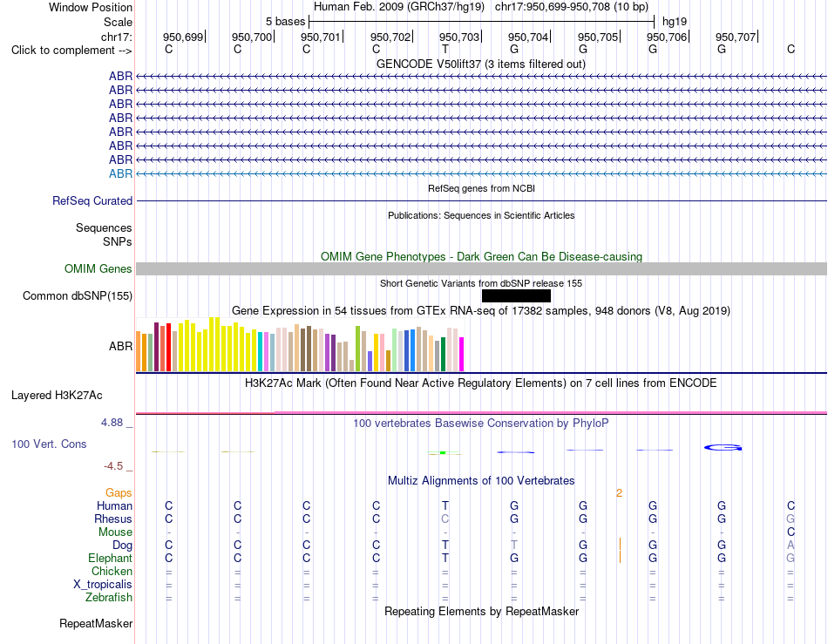Click the Human species label
The height and width of the screenshot is (644, 828).
tap(114, 505)
